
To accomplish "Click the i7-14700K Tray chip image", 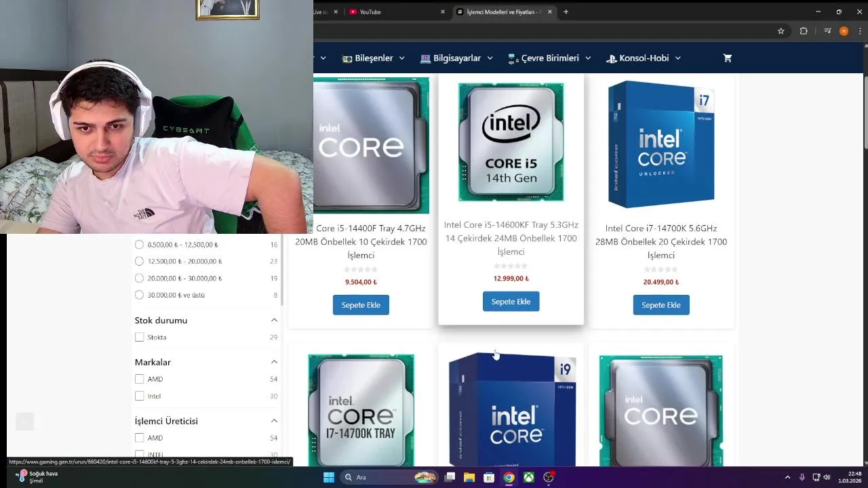I will click(361, 410).
